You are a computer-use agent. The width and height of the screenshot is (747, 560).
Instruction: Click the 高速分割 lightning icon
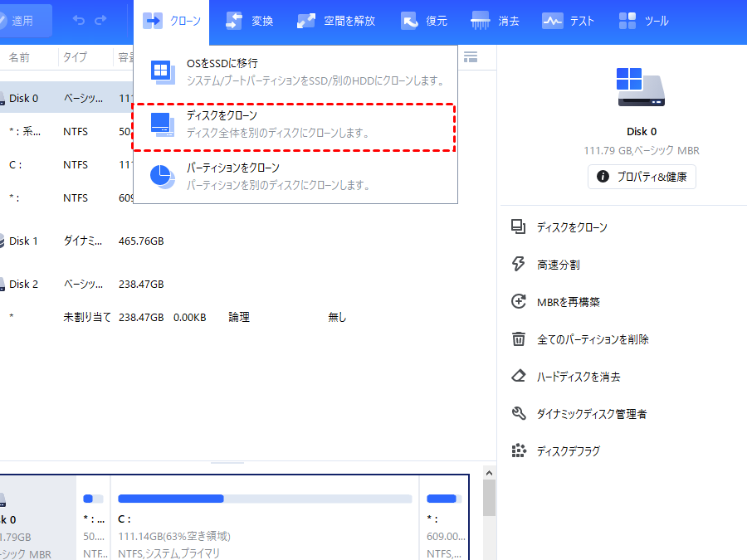(519, 265)
